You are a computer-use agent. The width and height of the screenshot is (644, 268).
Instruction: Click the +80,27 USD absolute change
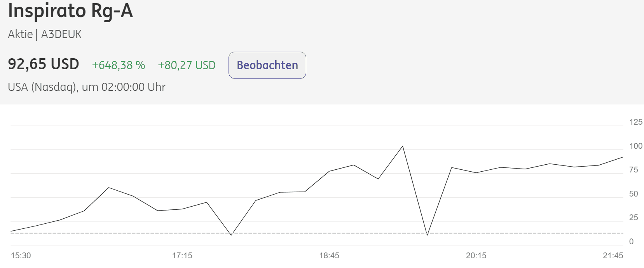point(187,65)
